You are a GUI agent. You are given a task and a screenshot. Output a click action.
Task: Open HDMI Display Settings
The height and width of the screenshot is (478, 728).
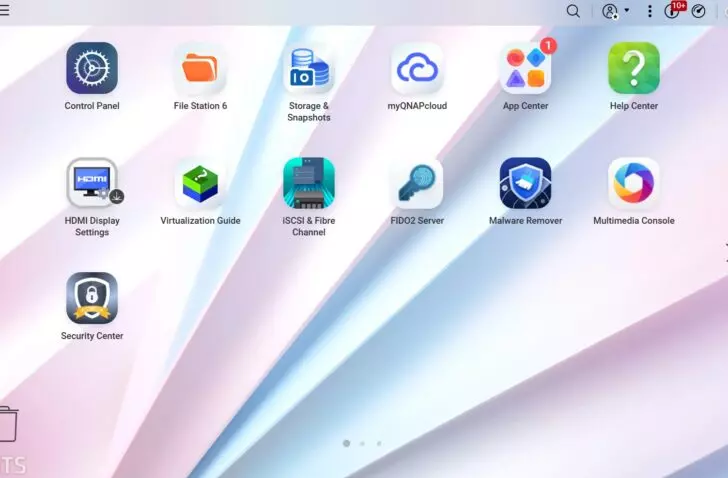coord(92,183)
